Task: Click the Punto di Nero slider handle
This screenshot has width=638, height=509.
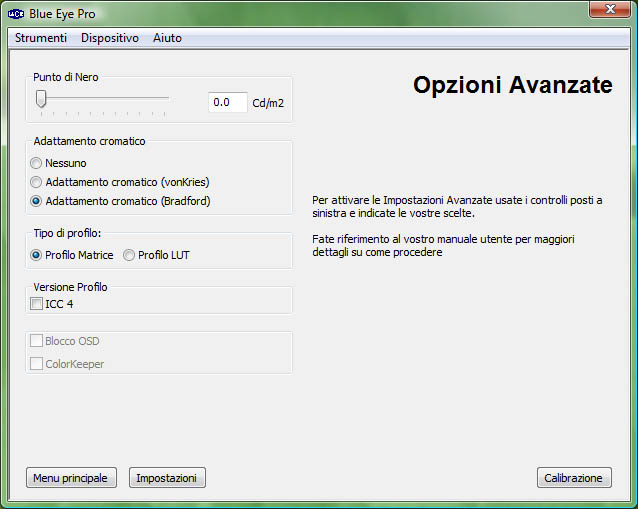Action: (41, 99)
